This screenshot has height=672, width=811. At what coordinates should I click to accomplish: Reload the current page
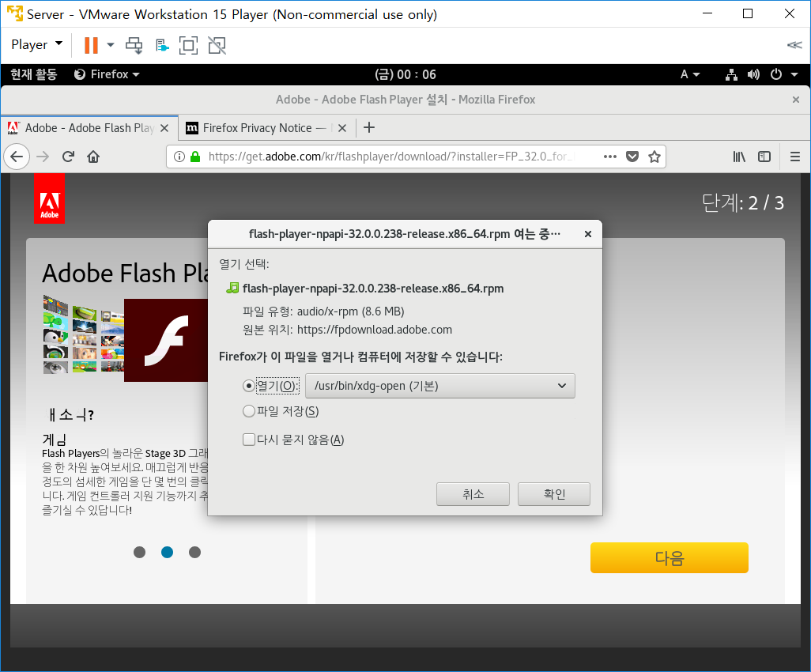pos(68,157)
